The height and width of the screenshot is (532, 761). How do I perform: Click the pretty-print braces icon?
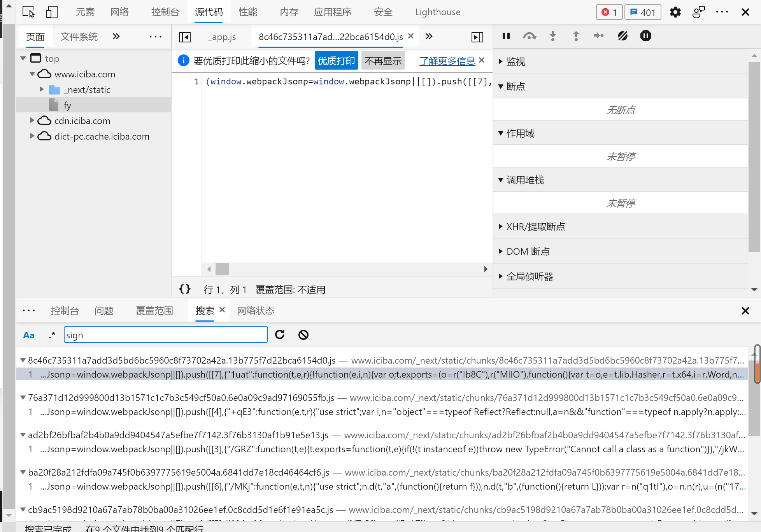tap(185, 289)
